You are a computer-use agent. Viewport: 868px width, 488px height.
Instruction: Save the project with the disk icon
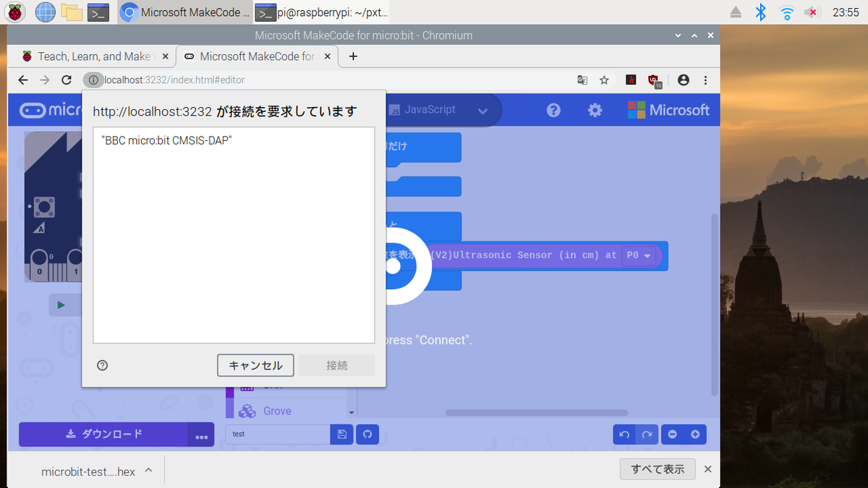click(342, 434)
